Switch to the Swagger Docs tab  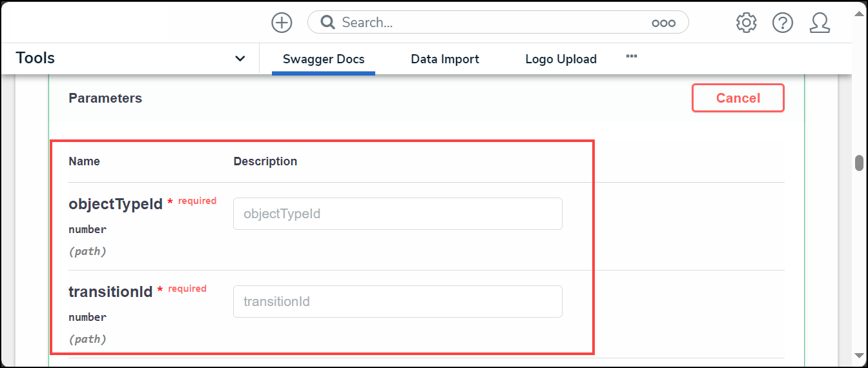[x=324, y=59]
